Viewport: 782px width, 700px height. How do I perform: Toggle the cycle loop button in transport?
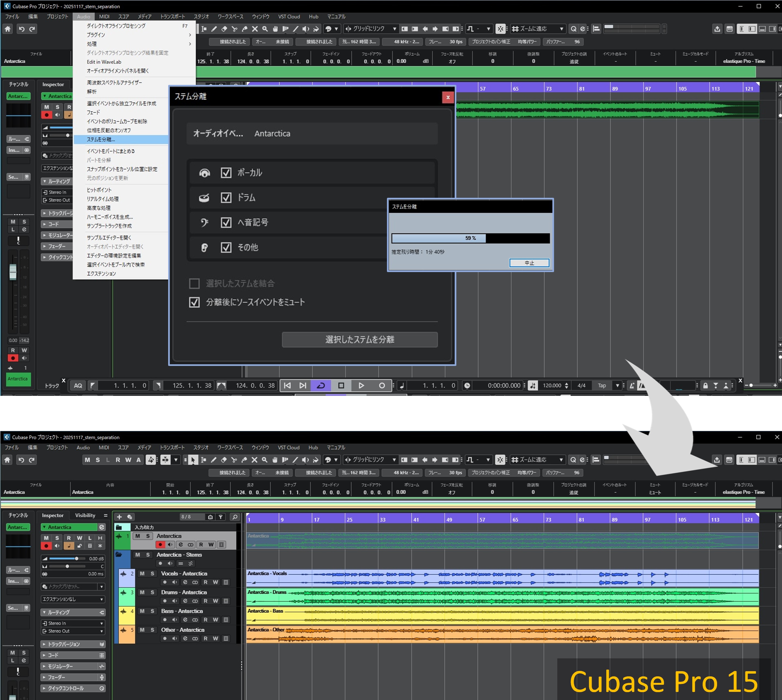[x=321, y=386]
